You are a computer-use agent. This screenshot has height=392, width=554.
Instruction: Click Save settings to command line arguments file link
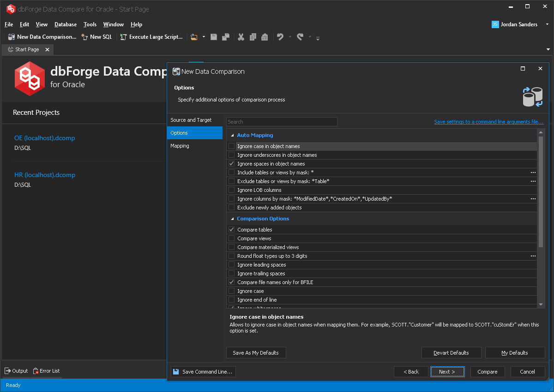pyautogui.click(x=489, y=122)
